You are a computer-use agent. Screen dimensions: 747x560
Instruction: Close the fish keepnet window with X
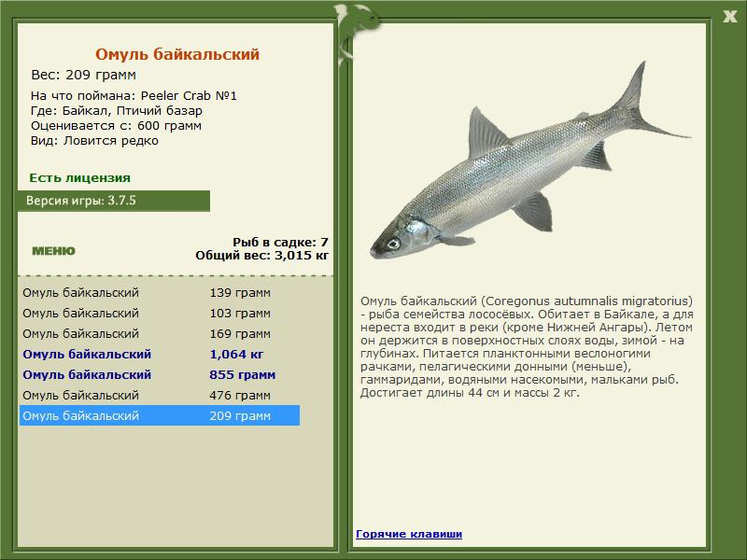click(x=729, y=17)
